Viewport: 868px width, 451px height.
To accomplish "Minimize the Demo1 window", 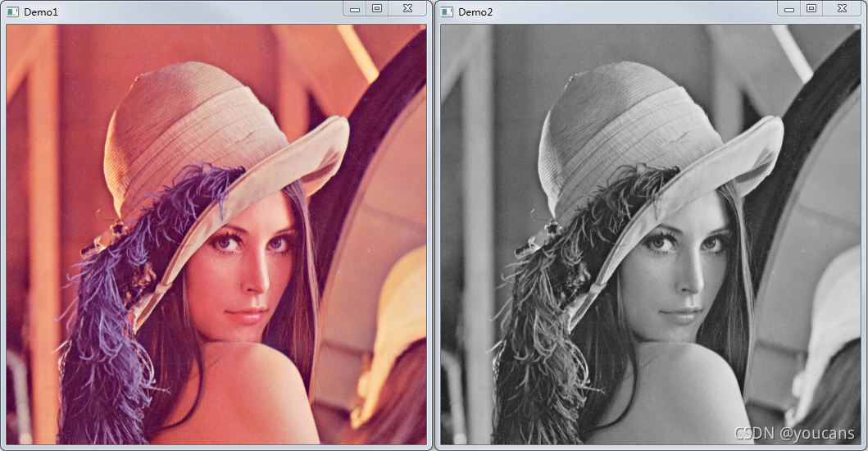I will click(x=355, y=8).
